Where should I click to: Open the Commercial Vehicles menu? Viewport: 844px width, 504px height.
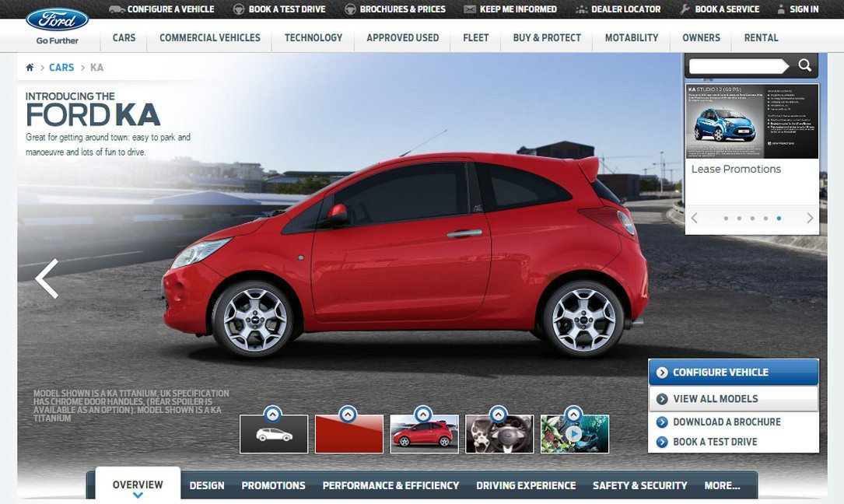click(x=210, y=37)
